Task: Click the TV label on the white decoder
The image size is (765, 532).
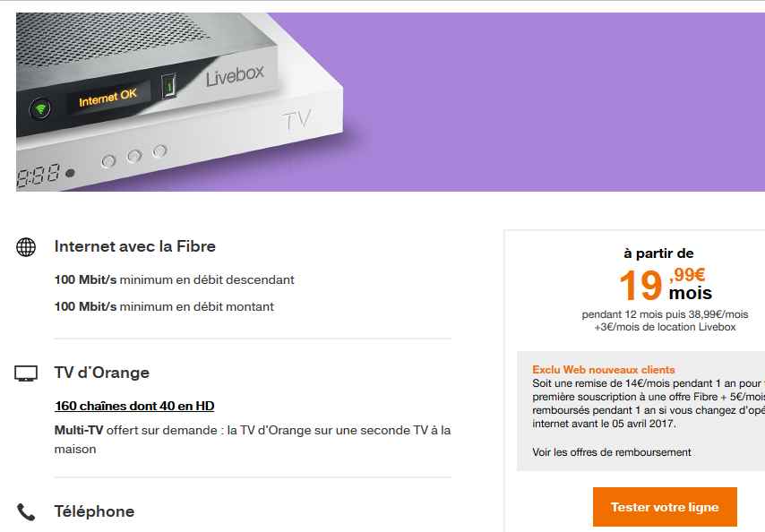Action: 297,120
